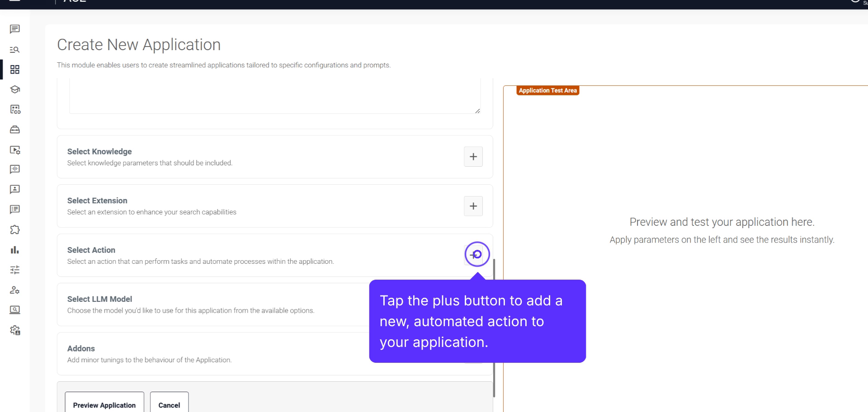Viewport: 868px width, 412px height.
Task: Open the toolbox module in sidebar
Action: [15, 130]
